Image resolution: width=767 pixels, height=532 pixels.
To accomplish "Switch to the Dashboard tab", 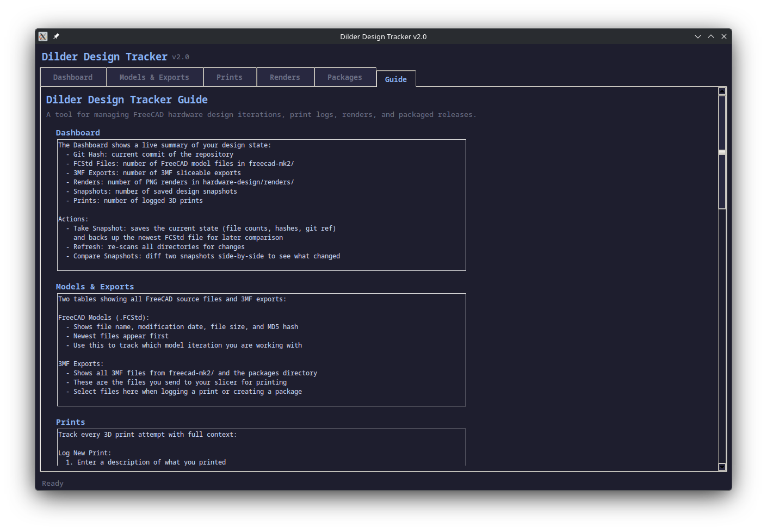I will pyautogui.click(x=73, y=77).
